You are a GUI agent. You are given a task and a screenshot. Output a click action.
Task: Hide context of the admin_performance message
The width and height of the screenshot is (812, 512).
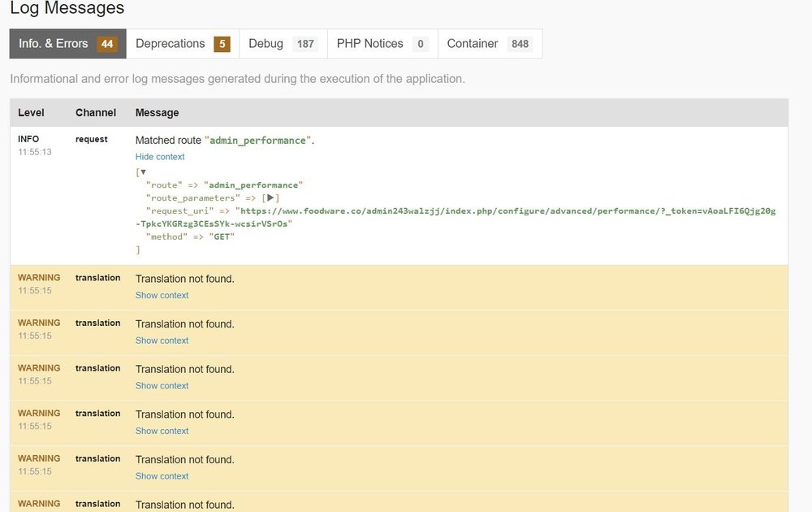160,157
